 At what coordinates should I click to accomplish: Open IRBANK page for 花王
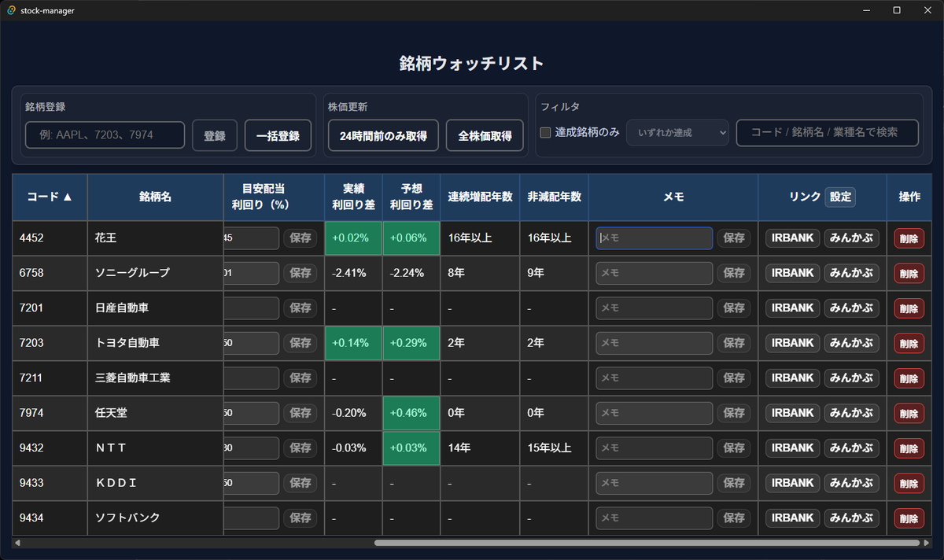[792, 238]
